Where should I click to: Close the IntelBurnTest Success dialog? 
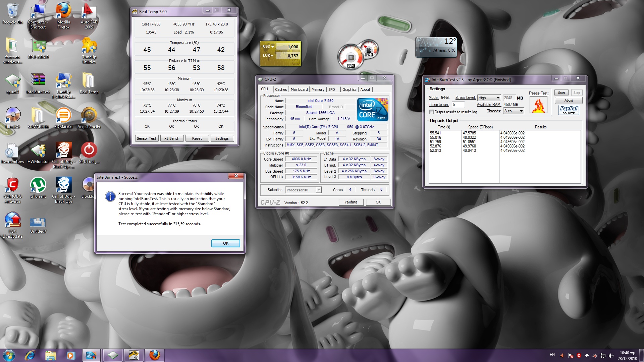click(x=236, y=176)
